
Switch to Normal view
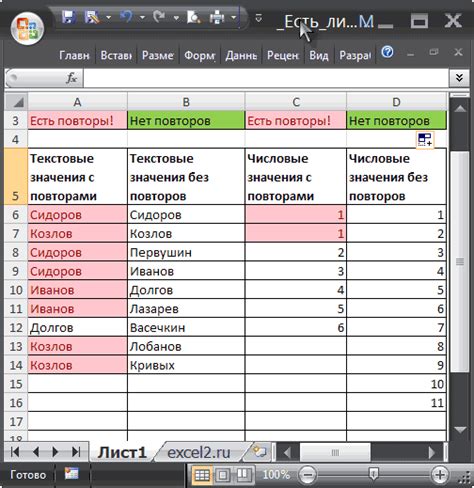[x=202, y=475]
